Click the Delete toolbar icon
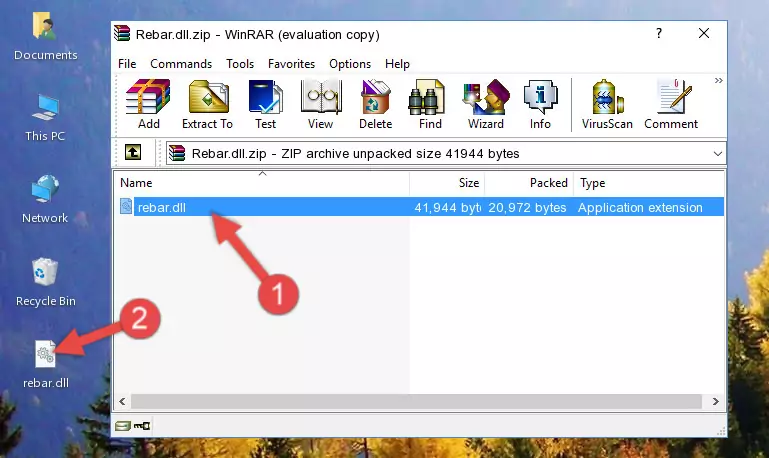 click(376, 104)
